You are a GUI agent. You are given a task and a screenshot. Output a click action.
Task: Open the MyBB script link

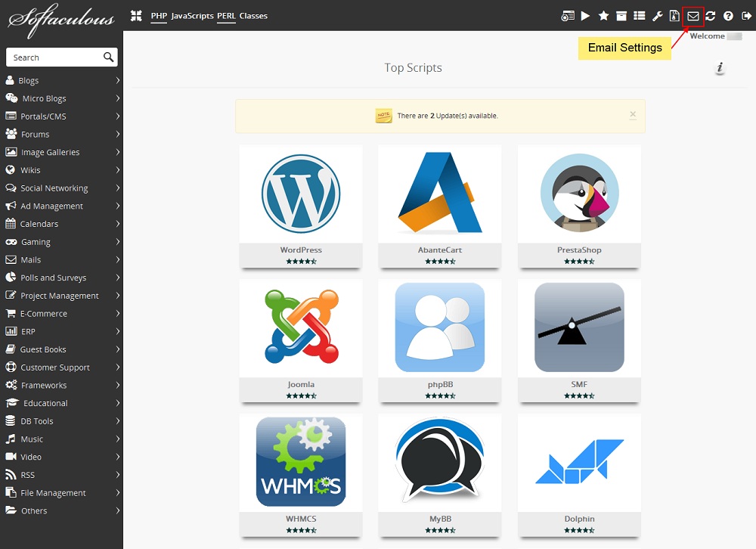coord(440,519)
